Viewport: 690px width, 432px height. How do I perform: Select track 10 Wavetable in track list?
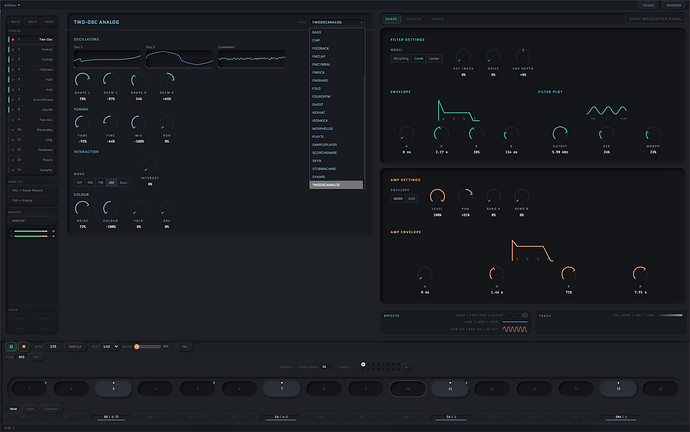click(x=32, y=130)
